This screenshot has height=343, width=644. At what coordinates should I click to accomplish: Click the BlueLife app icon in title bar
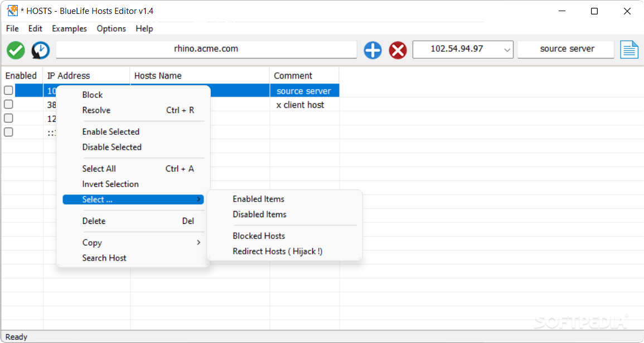pyautogui.click(x=12, y=11)
